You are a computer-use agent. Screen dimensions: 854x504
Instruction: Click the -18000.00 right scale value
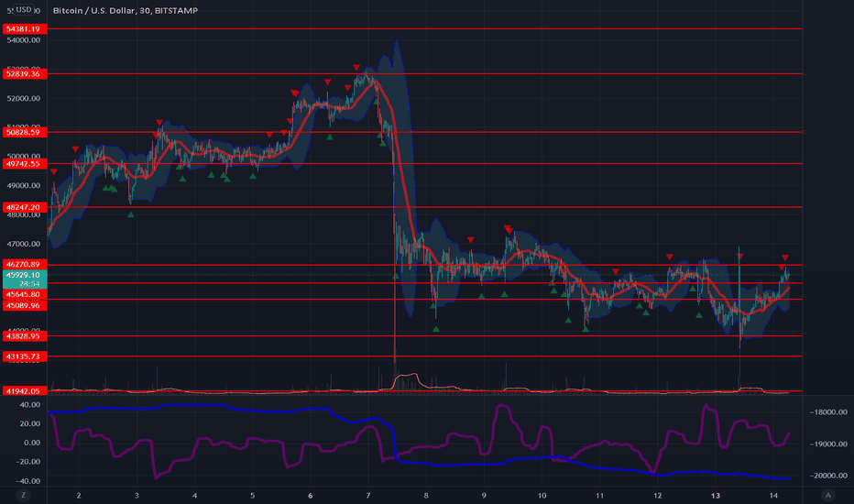pyautogui.click(x=828, y=412)
